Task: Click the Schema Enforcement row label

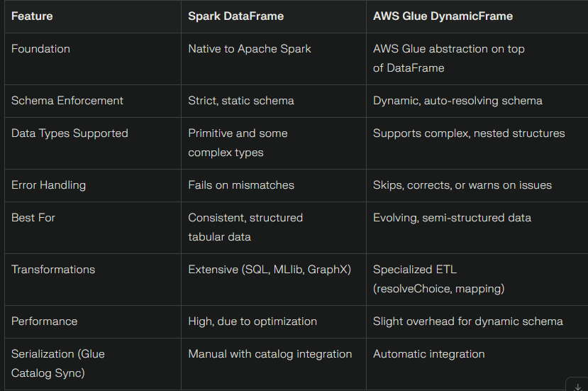Action: pyautogui.click(x=67, y=101)
